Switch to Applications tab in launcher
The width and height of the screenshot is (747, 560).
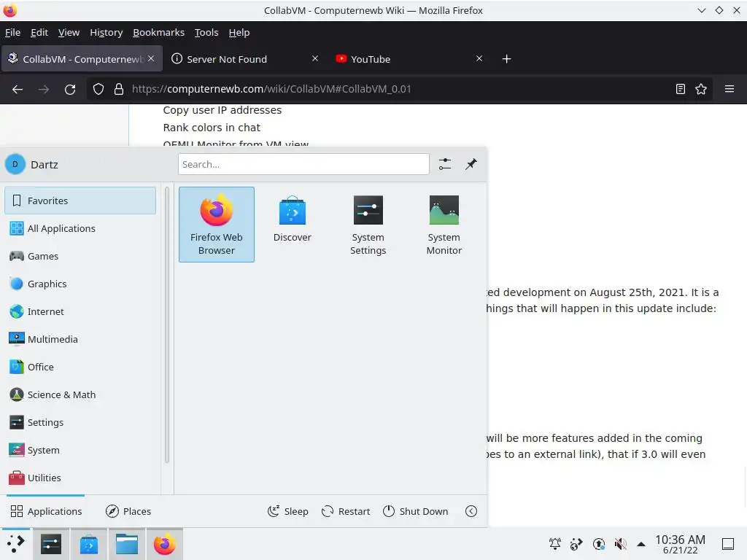tap(46, 511)
